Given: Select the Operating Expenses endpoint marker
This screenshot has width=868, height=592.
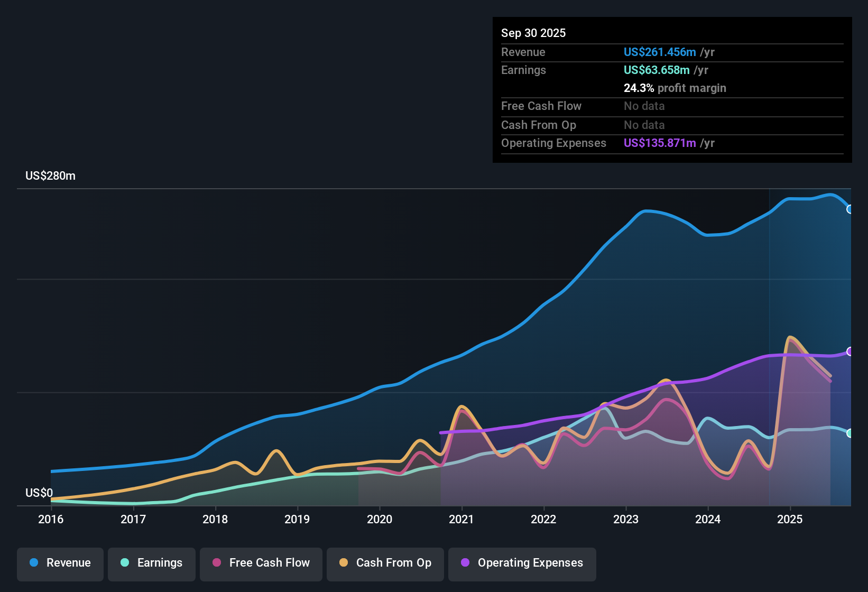Looking at the screenshot, I should [850, 351].
